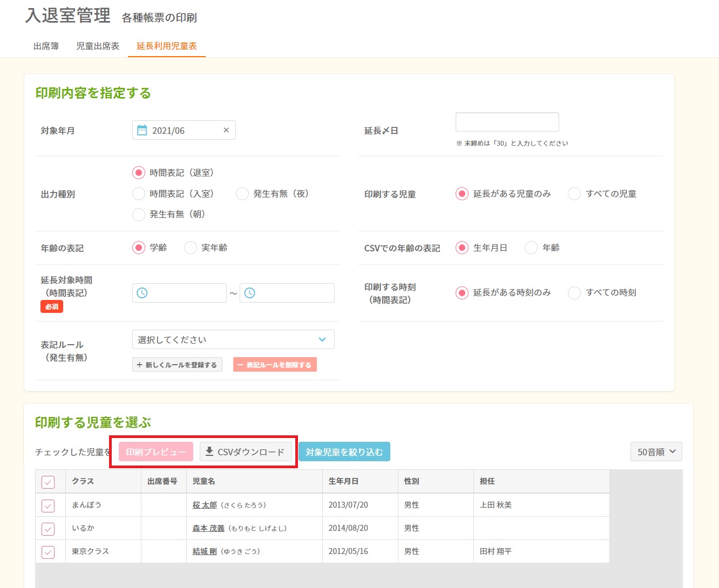The width and height of the screenshot is (719, 588).
Task: Click 生年月日 column header
Action: 360,481
